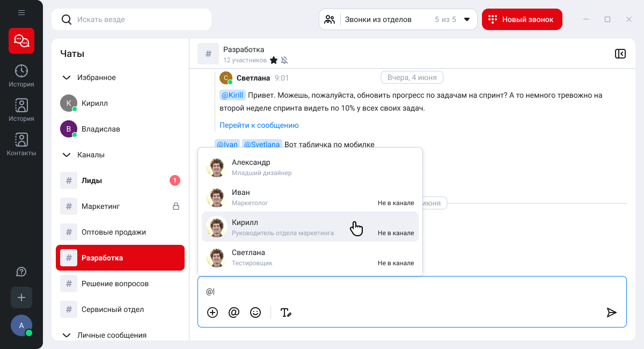Collapse the Каналы section
This screenshot has width=644, height=349.
[67, 155]
